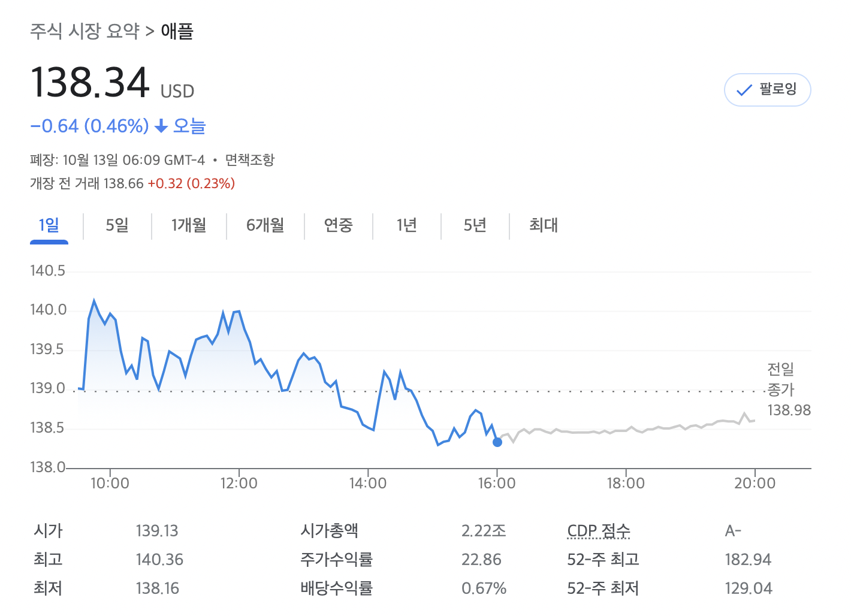This screenshot has width=851, height=616.
Task: Click the blue down arrow price indicator
Action: (x=161, y=126)
